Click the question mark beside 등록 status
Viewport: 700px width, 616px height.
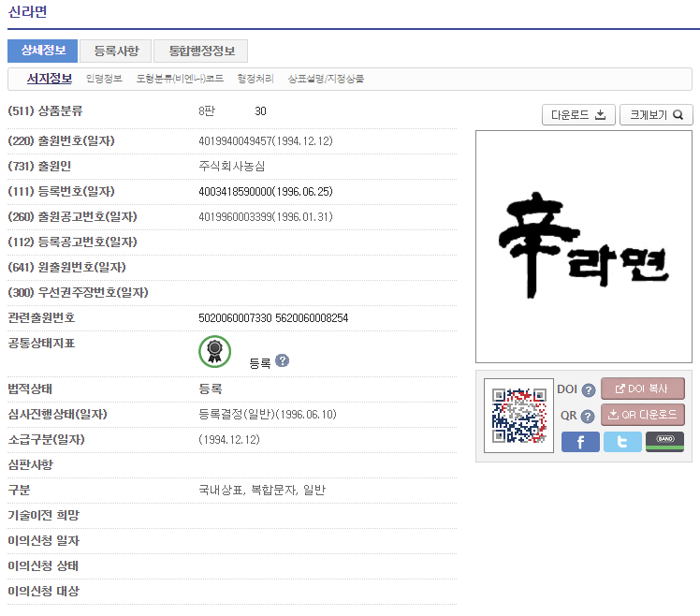pyautogui.click(x=282, y=361)
